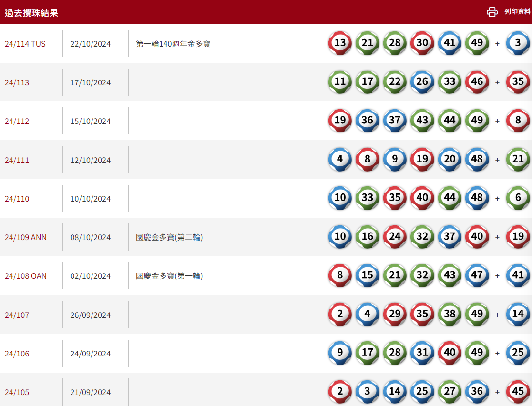
Task: Click the date 24/09/2024
Action: (91, 354)
